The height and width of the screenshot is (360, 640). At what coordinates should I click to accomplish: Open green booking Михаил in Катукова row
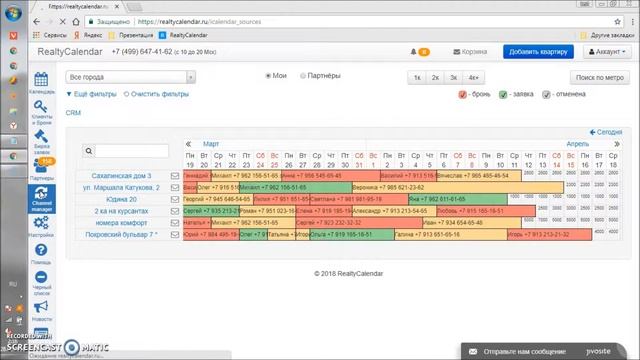click(296, 188)
